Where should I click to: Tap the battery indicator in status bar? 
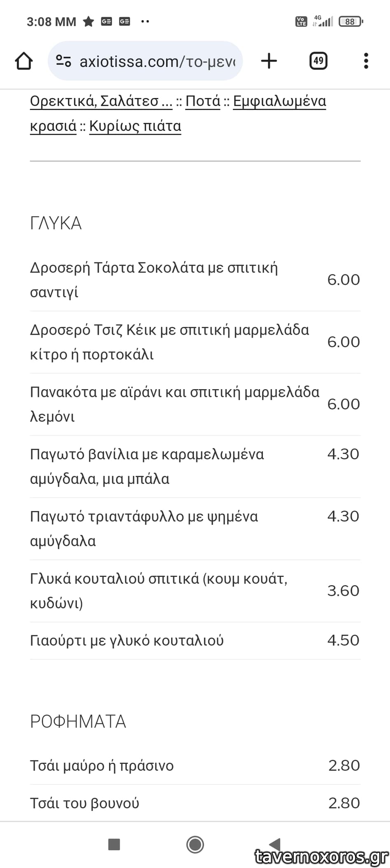tap(351, 21)
